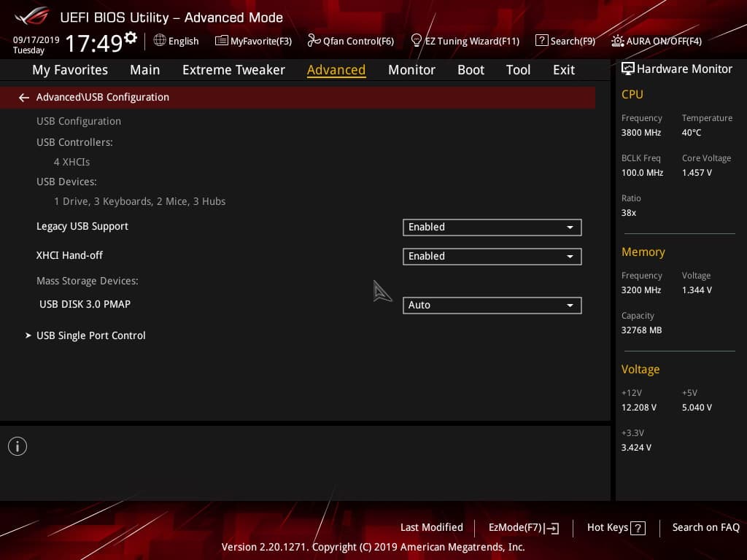
Task: Go back using the left arrow icon
Action: pos(24,98)
